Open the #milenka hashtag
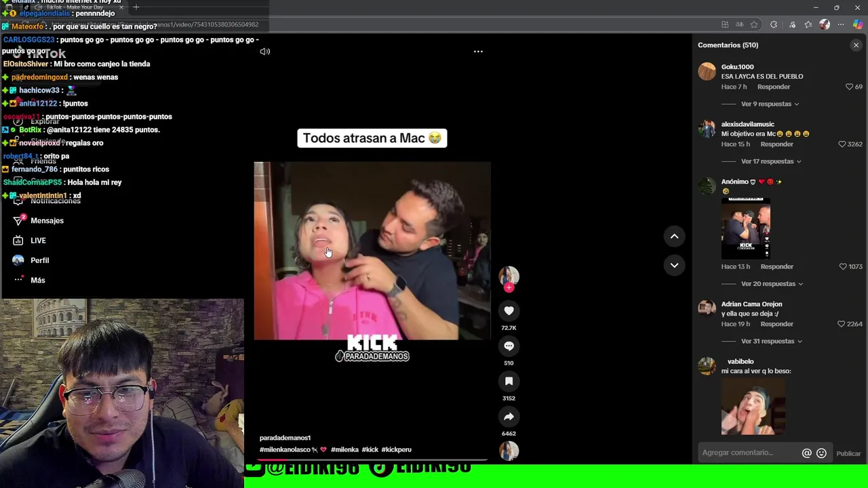The image size is (868, 488). [344, 449]
